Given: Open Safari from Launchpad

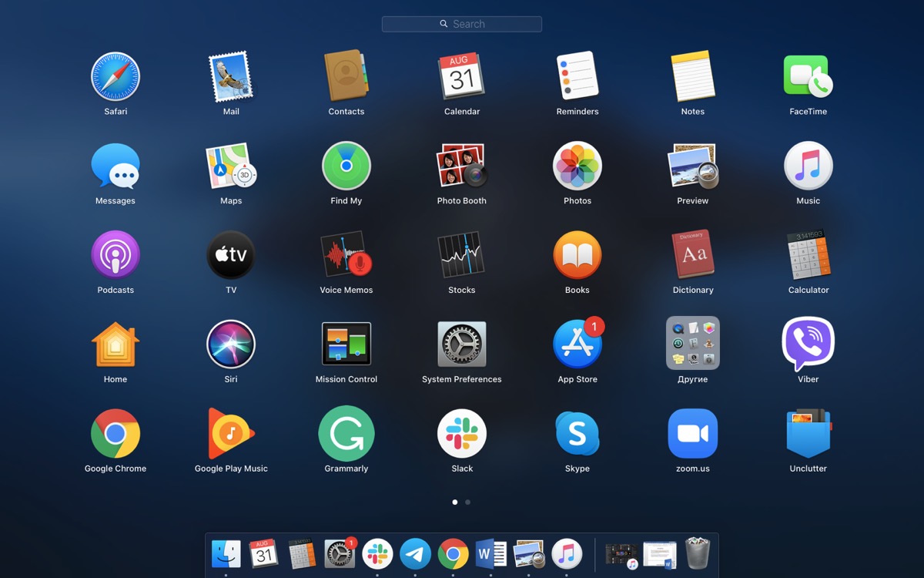Looking at the screenshot, I should pyautogui.click(x=115, y=76).
